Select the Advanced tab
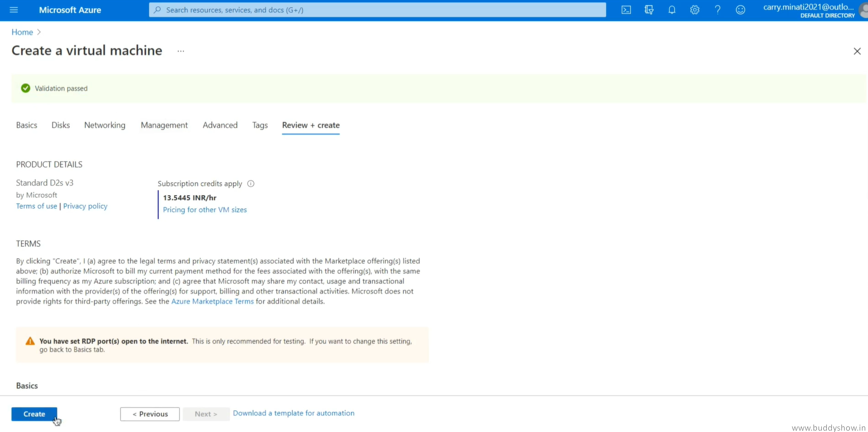 [220, 125]
